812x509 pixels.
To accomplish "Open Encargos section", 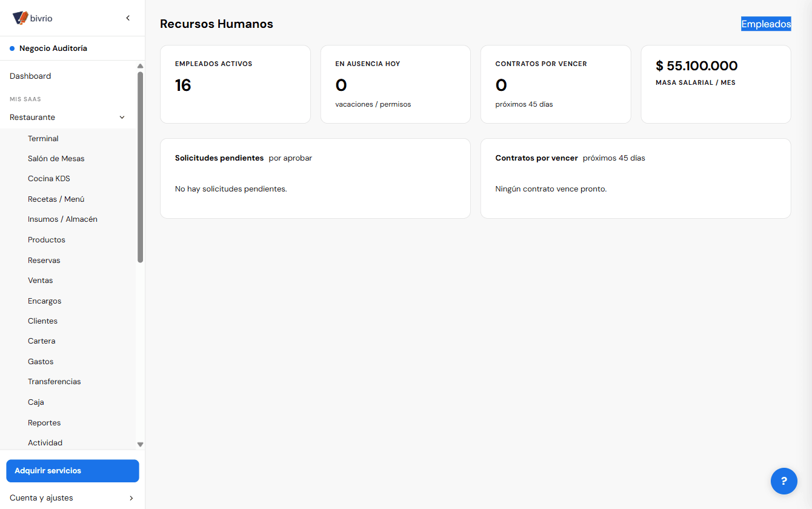I will pyautogui.click(x=45, y=301).
